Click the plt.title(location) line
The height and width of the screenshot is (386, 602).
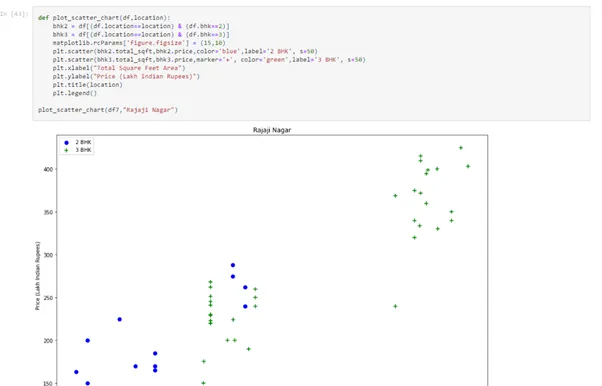coord(88,85)
